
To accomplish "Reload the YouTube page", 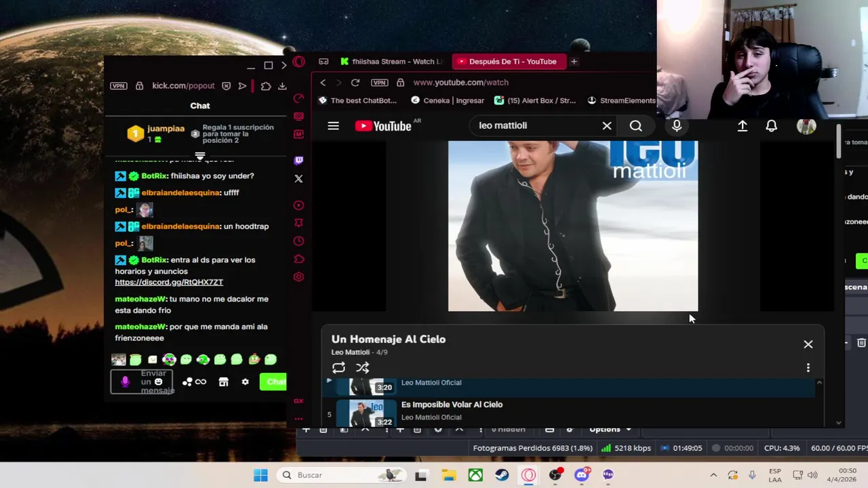I will point(355,82).
